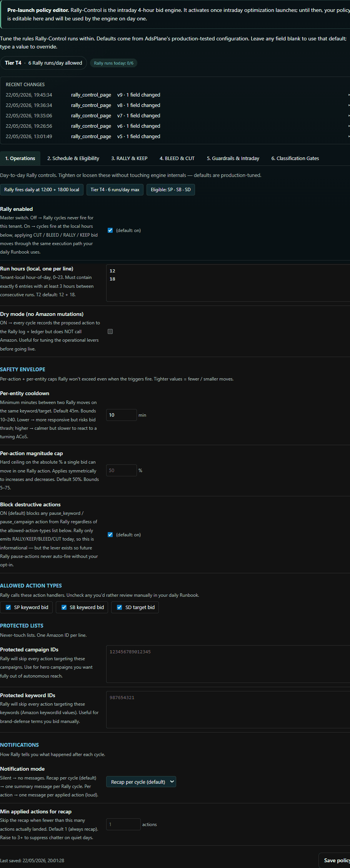This screenshot has height=868, width=350.
Task: Uncheck the SP keyword bid action type
Action: pyautogui.click(x=8, y=608)
